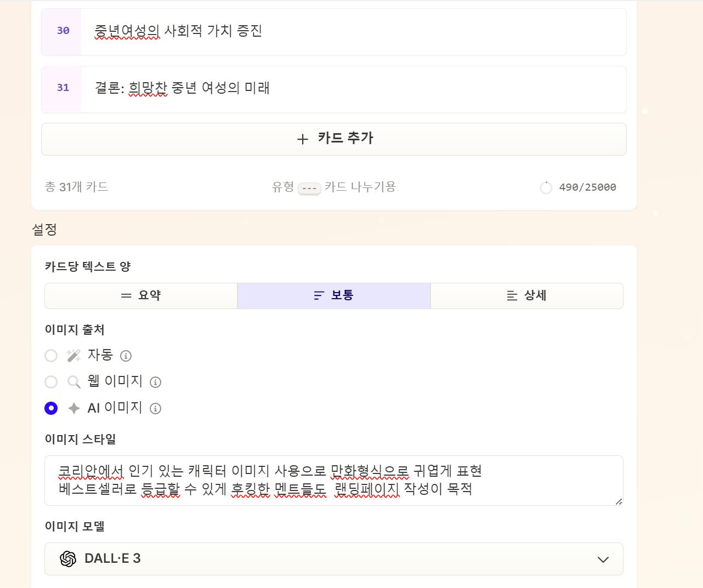Screen dimensions: 703x588
Task: Select the 웹 이미지 radio button
Action: (x=51, y=383)
